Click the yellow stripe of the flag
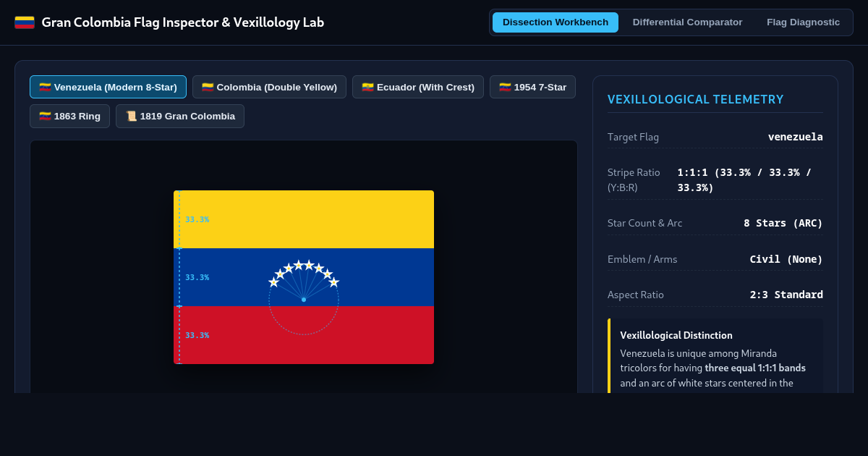Viewport: 868px width, 456px height. coord(304,219)
